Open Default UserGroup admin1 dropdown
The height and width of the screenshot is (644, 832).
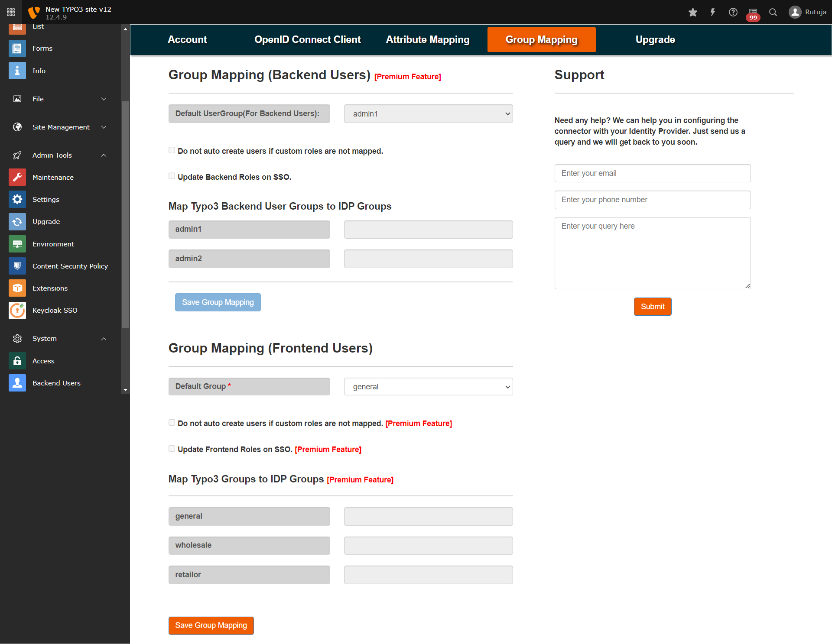[x=428, y=114]
